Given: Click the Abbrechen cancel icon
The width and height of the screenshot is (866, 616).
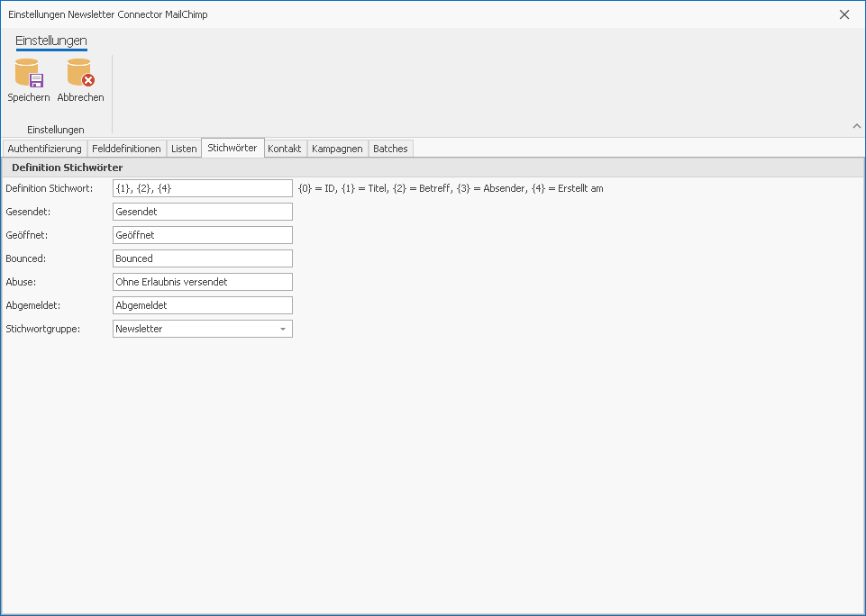Looking at the screenshot, I should click(80, 74).
